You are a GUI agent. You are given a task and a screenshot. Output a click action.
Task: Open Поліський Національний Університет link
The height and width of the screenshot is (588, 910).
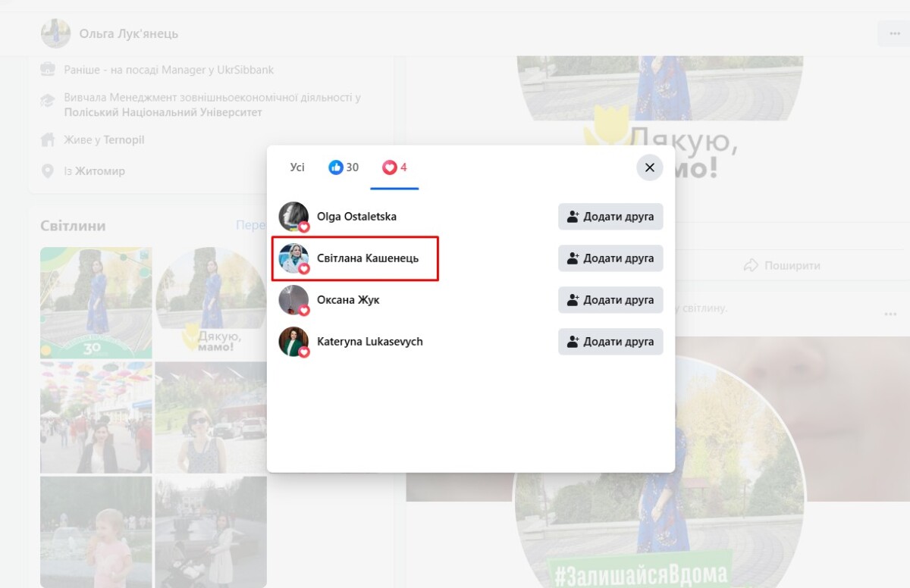163,112
